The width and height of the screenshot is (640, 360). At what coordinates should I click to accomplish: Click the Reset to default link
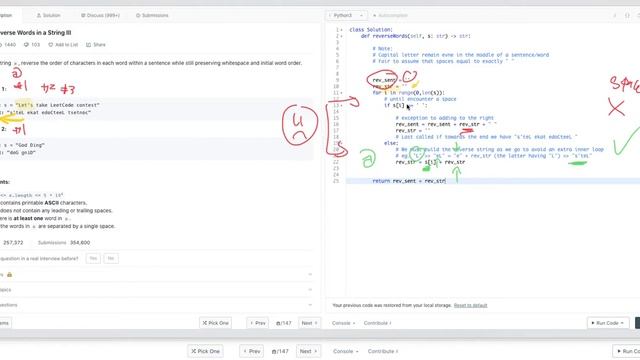click(470, 305)
